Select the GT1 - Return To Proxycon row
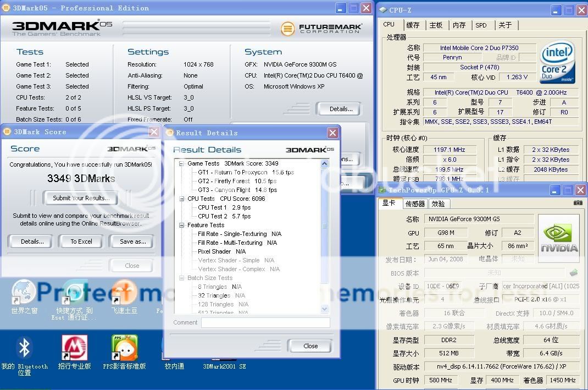The image size is (588, 390). pos(246,172)
